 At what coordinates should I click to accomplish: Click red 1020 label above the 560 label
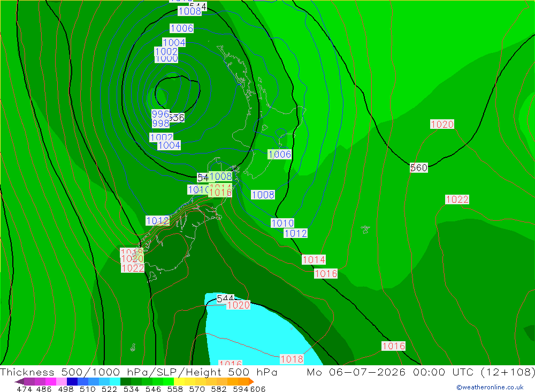[442, 124]
